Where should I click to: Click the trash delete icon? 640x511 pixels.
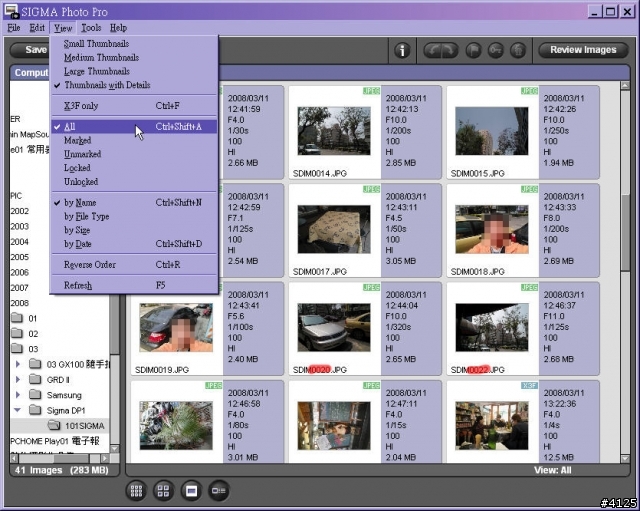518,51
